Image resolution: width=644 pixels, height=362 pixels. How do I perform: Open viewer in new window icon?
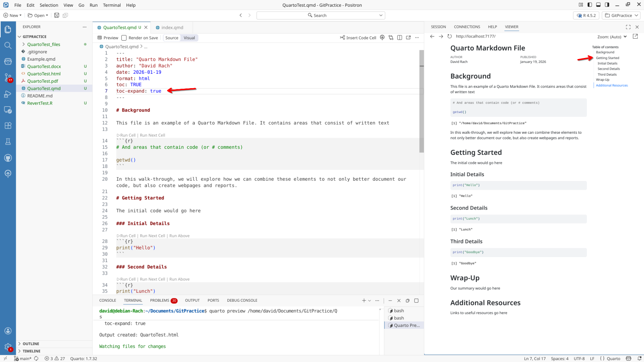tap(635, 36)
